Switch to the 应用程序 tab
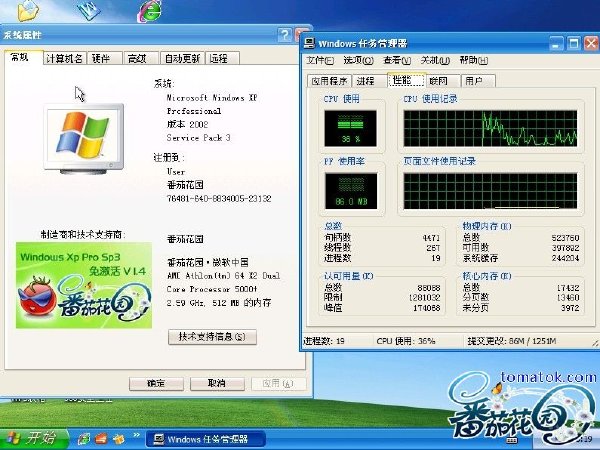This screenshot has width=600, height=450. click(x=329, y=81)
